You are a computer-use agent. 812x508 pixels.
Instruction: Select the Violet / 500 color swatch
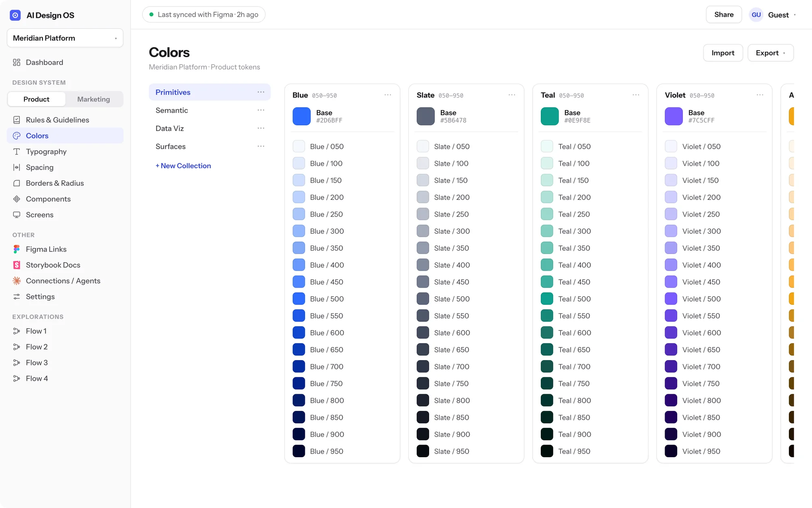[x=671, y=299]
